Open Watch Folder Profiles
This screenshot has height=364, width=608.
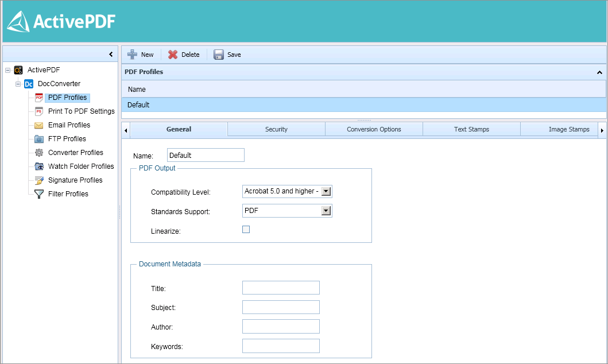click(81, 166)
